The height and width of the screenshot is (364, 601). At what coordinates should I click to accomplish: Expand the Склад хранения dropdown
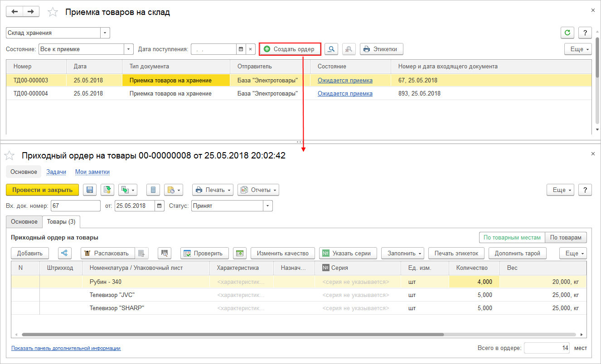tap(105, 33)
